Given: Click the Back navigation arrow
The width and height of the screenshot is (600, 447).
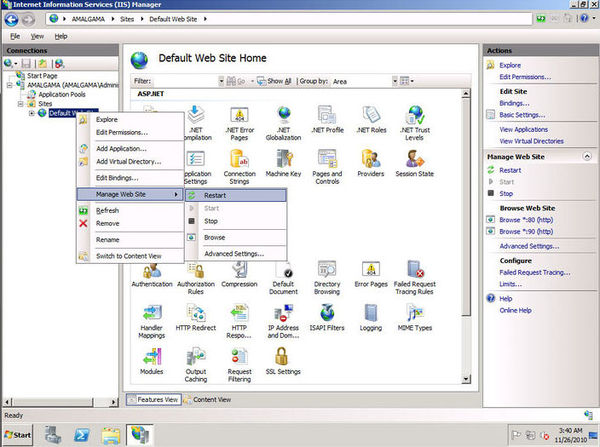Looking at the screenshot, I should pyautogui.click(x=11, y=20).
